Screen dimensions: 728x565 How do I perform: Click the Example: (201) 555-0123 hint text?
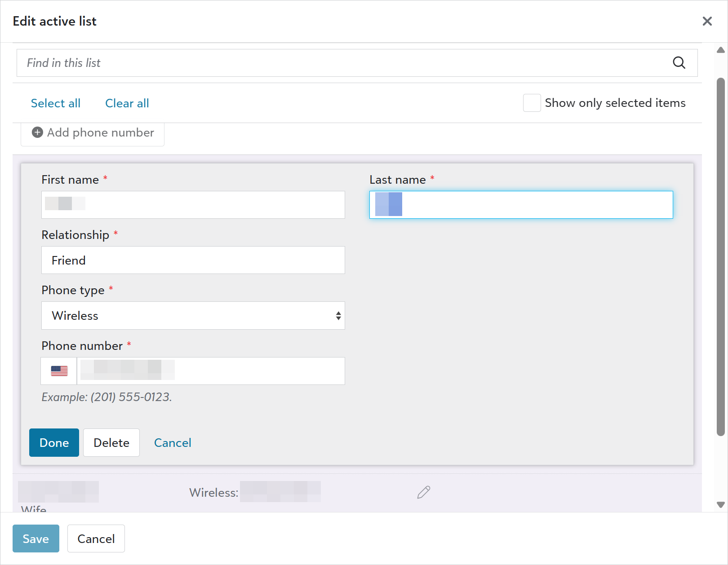click(107, 397)
